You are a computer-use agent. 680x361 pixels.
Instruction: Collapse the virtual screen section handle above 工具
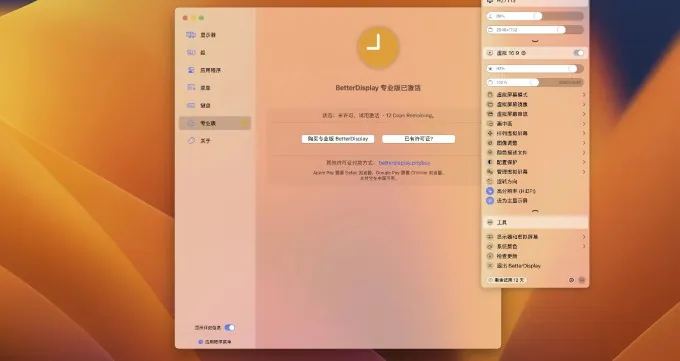[535, 211]
